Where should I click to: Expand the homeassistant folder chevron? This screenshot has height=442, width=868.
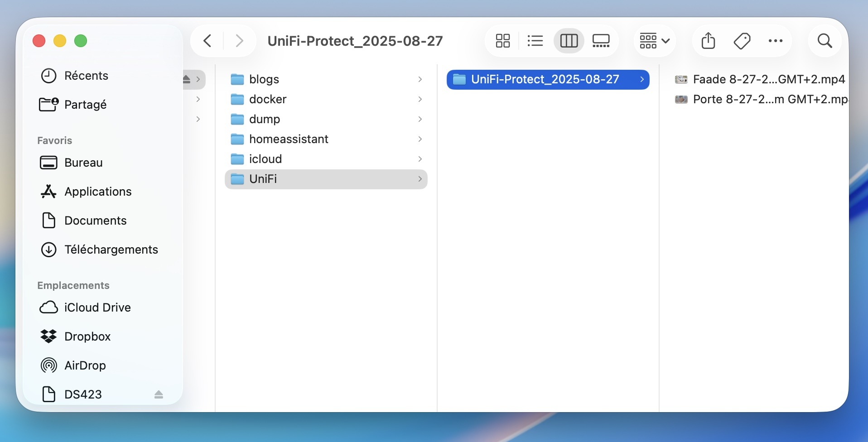pyautogui.click(x=420, y=139)
